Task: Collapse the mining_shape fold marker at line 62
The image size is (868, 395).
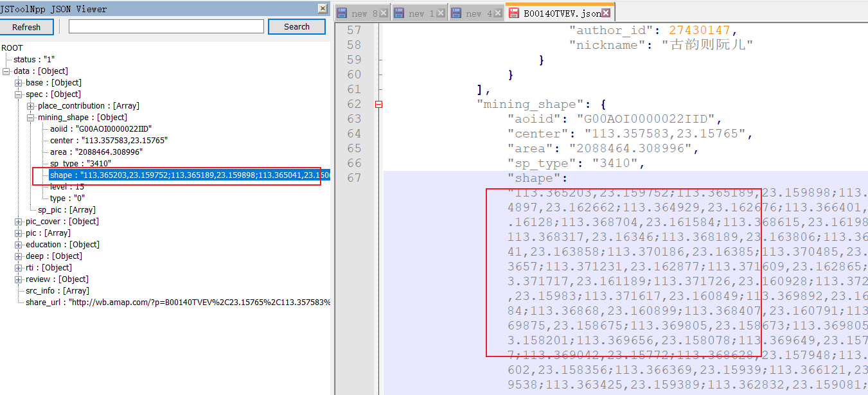Action: [x=379, y=104]
